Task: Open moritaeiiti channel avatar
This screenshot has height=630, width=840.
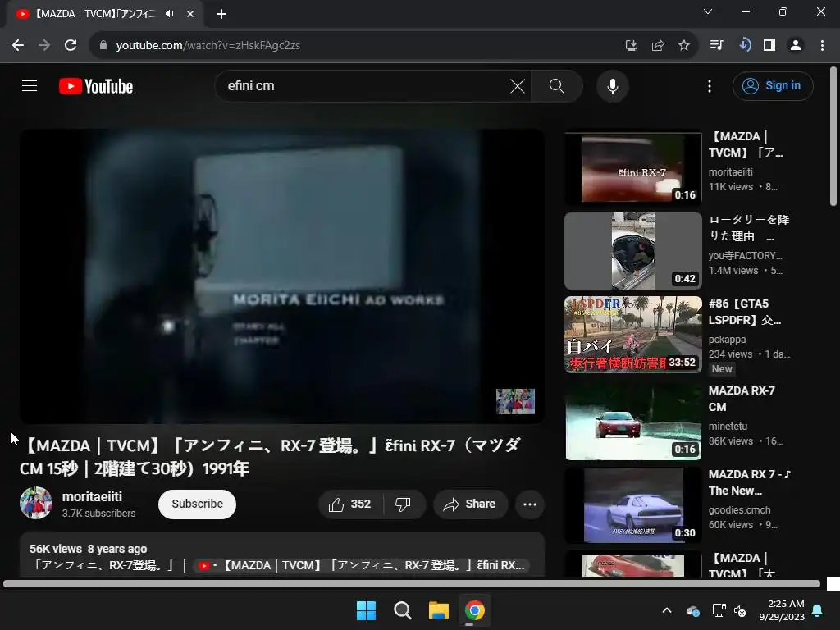Action: pos(36,503)
